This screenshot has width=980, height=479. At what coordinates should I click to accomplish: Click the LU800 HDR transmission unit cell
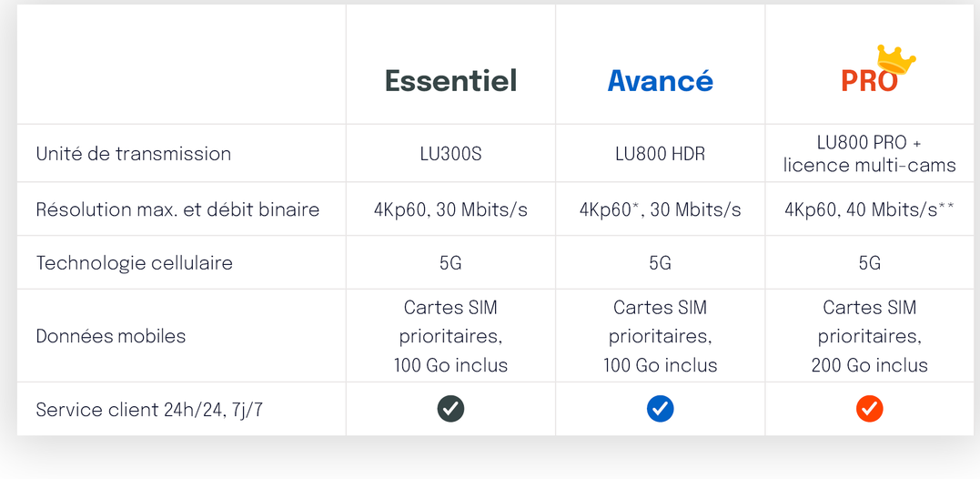click(660, 154)
